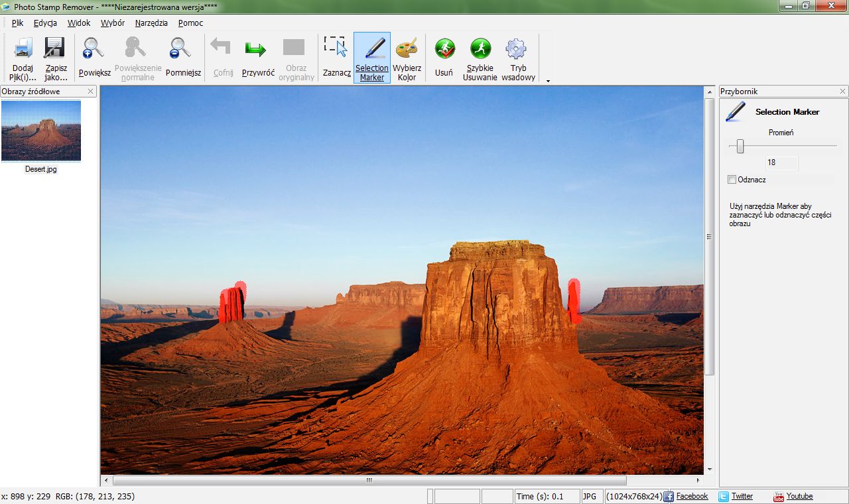Click the Twitter bird icon
The width and height of the screenshot is (849, 504).
click(724, 496)
